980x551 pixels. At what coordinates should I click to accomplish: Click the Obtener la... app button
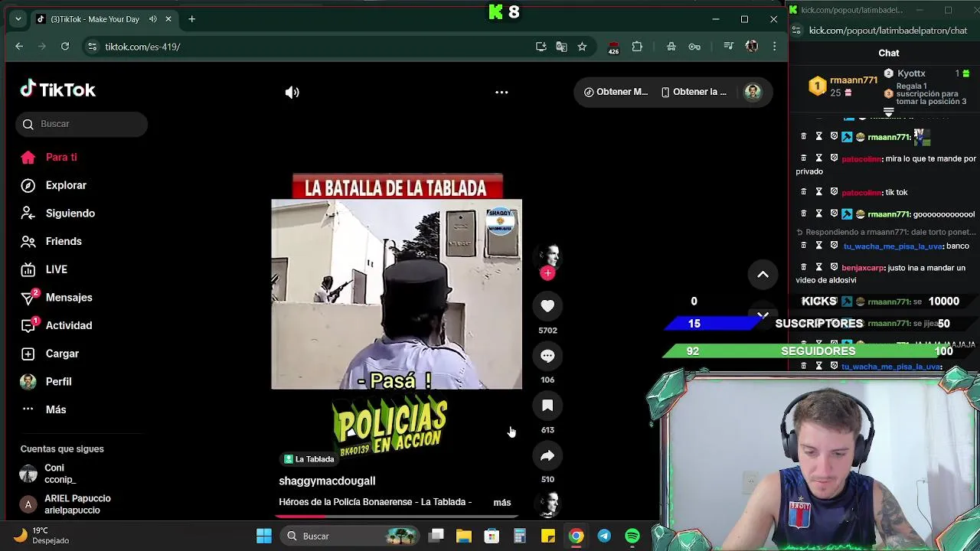(x=694, y=92)
